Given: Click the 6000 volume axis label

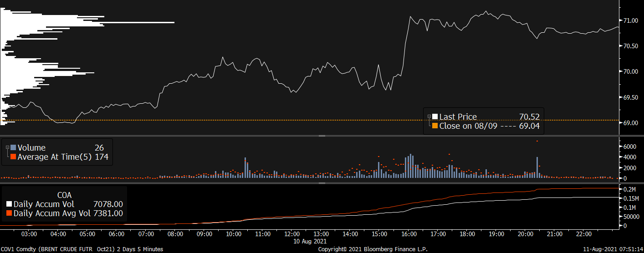Looking at the screenshot, I should (629, 146).
